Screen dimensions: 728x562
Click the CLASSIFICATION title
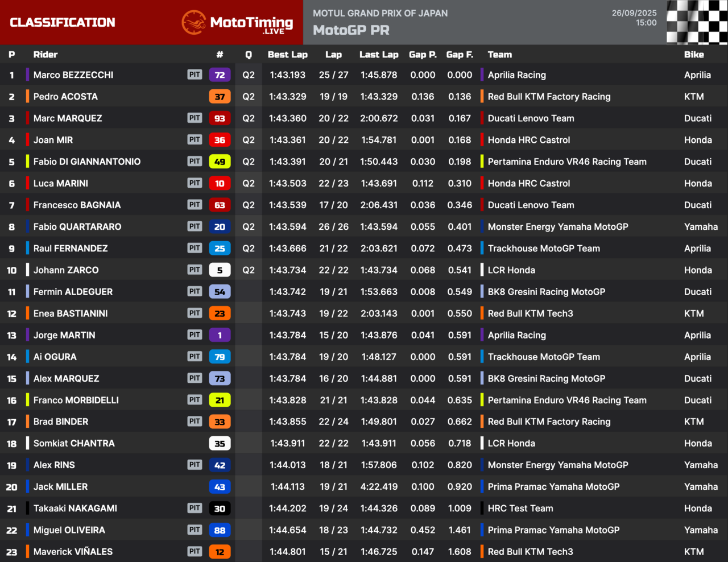pos(63,22)
